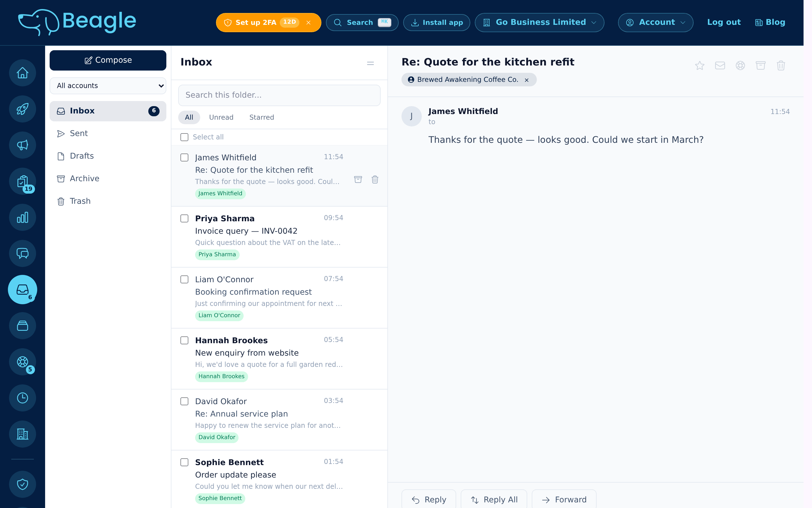Mark open email as unread envelope icon
The width and height of the screenshot is (812, 508).
(x=720, y=65)
